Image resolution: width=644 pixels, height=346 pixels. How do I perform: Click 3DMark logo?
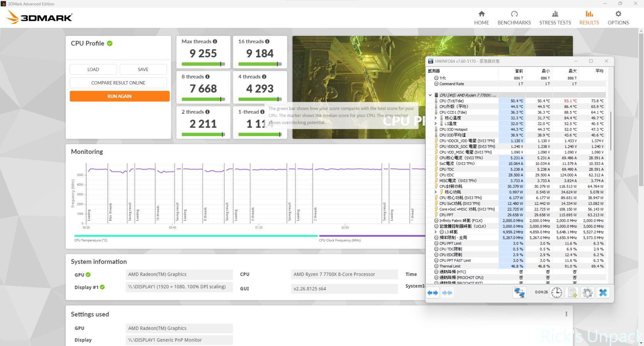tap(40, 17)
